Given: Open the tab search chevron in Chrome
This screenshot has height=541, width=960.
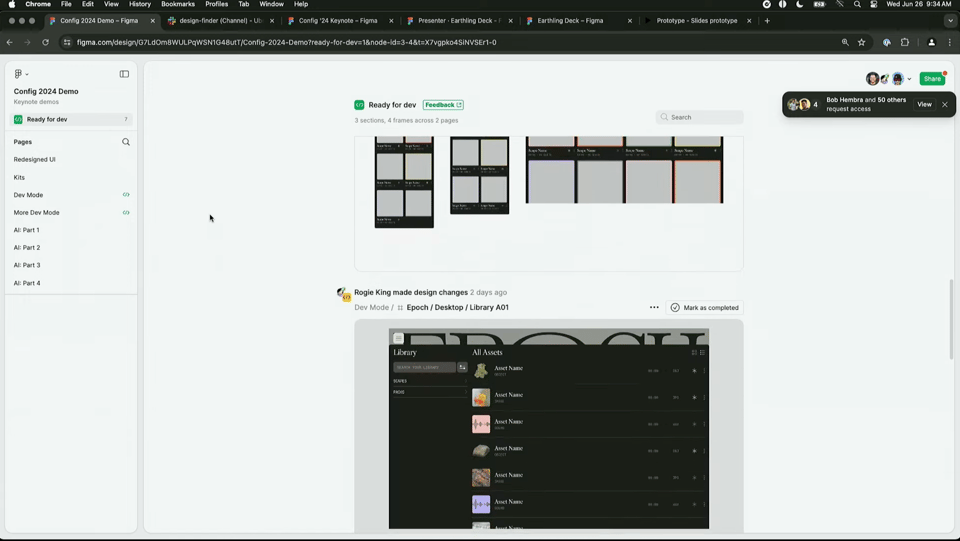Looking at the screenshot, I should click(x=950, y=21).
